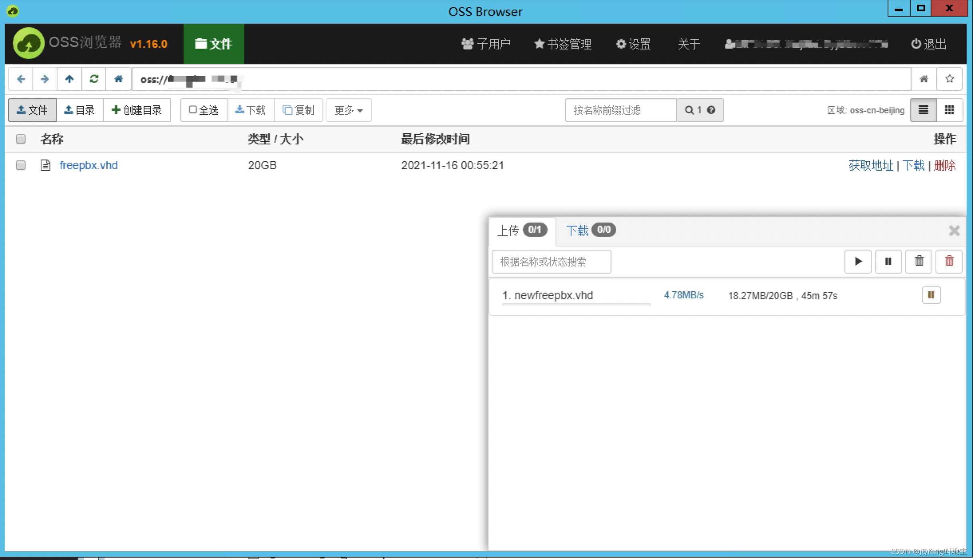Click 创建目录 to create directory

[x=137, y=110]
